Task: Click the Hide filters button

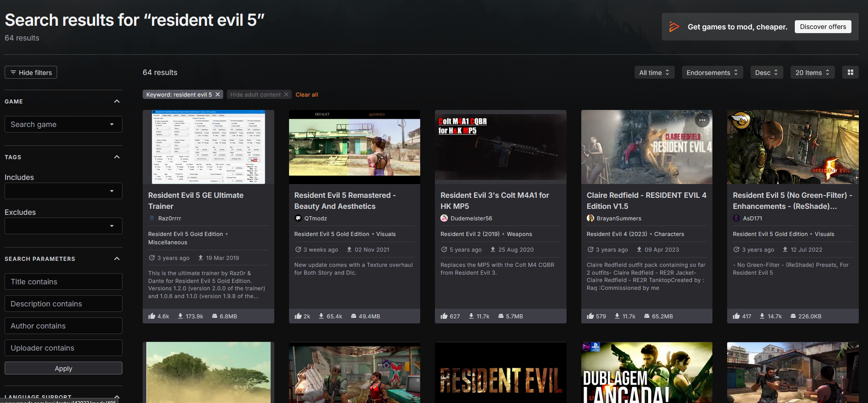Action: (x=31, y=72)
